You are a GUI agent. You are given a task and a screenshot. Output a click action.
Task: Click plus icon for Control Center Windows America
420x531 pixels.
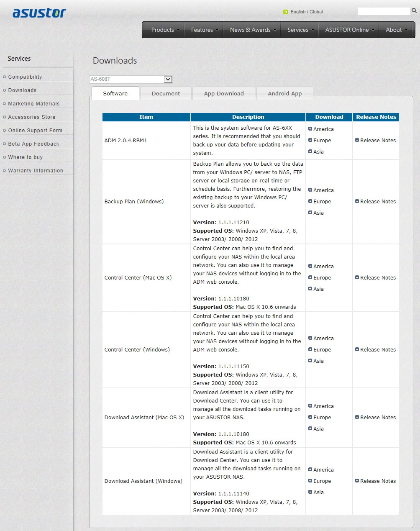pos(310,338)
